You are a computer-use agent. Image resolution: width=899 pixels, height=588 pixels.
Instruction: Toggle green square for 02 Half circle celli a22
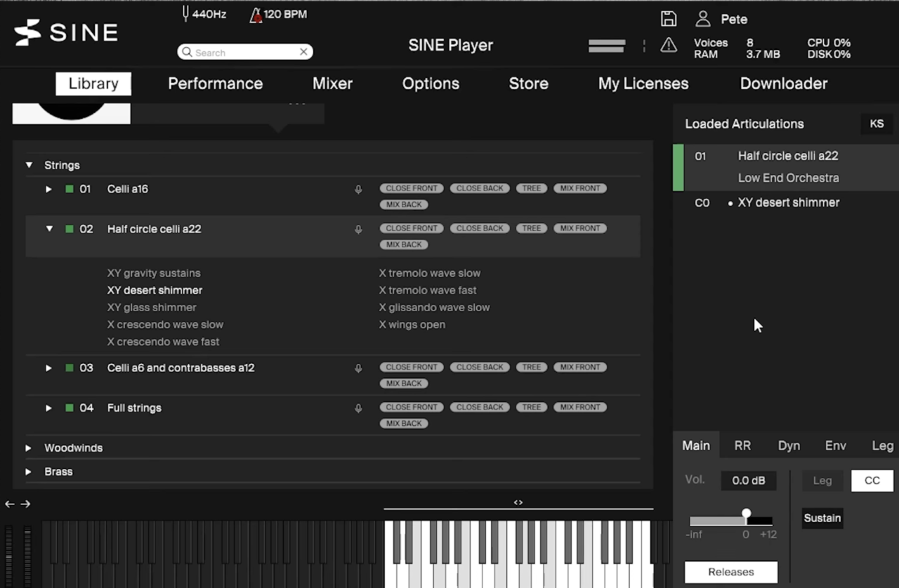(70, 229)
